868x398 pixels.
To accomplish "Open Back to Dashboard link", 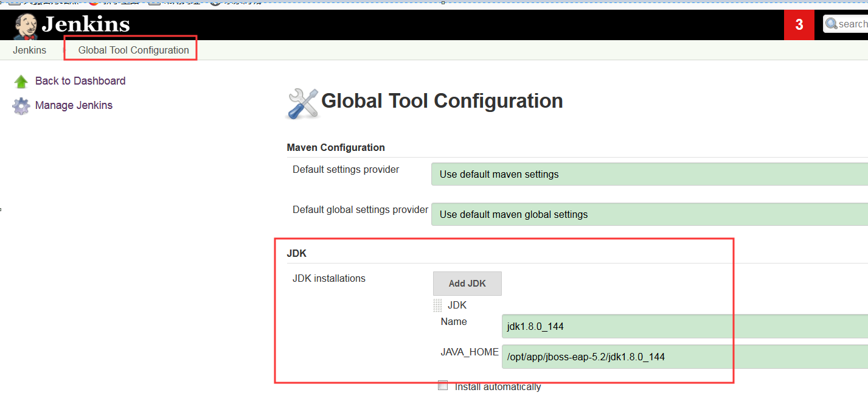I will click(80, 81).
